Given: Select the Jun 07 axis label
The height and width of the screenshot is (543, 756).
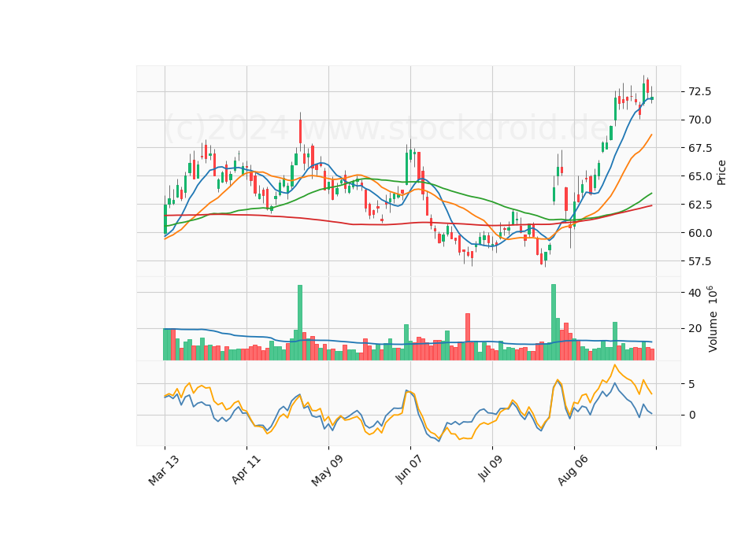Looking at the screenshot, I should [409, 469].
